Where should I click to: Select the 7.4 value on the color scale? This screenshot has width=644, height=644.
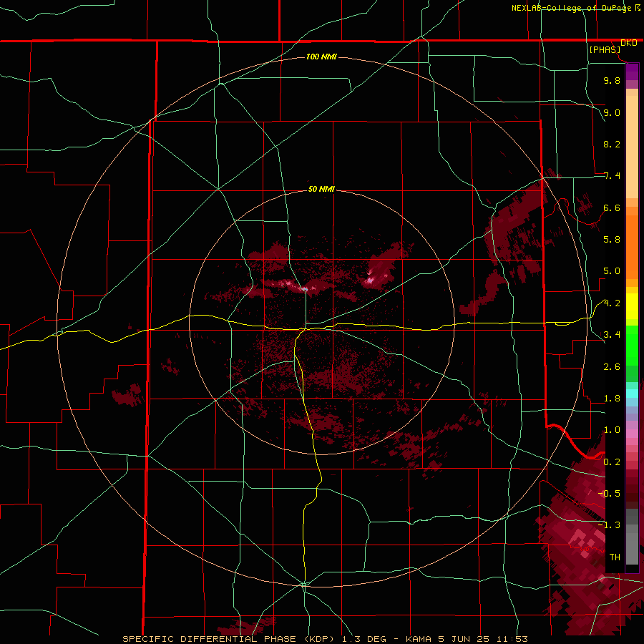pos(612,176)
